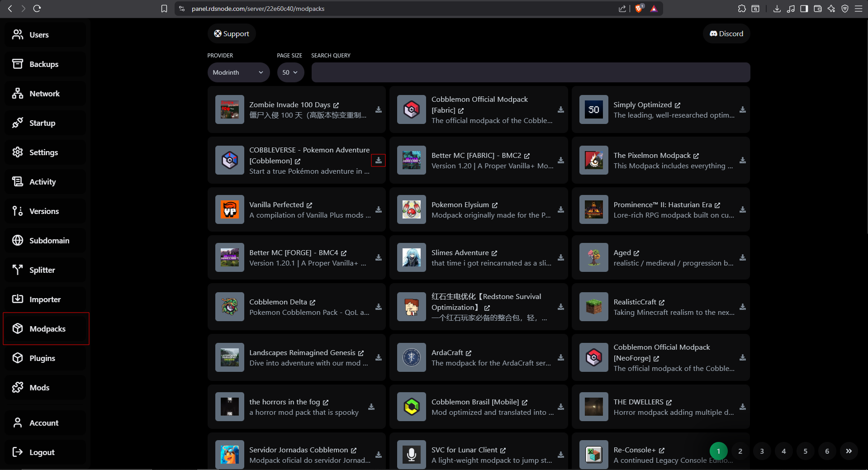The image size is (868, 470).
Task: Change the page size from 50
Action: [x=290, y=72]
